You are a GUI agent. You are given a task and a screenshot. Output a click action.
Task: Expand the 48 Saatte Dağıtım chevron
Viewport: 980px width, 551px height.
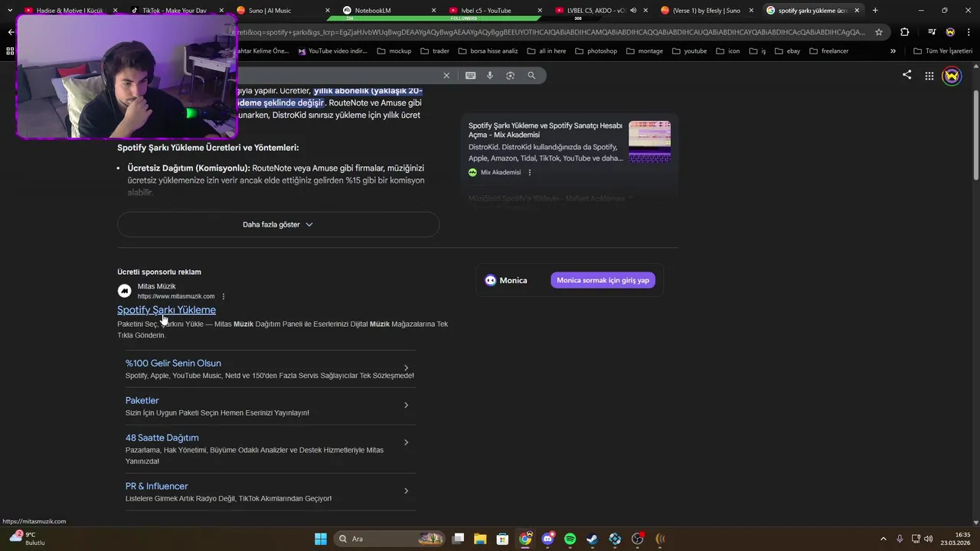(406, 442)
